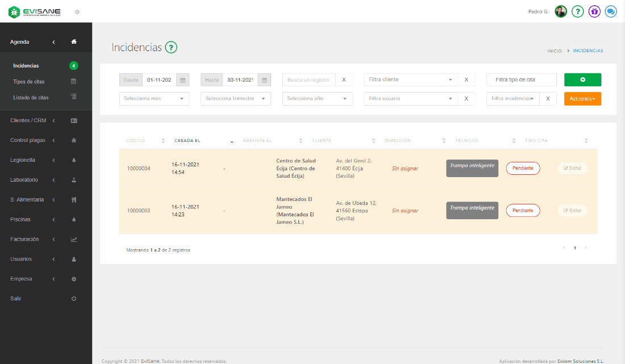Open the Selecciona trimestre dropdown
625x364 pixels.
click(x=236, y=99)
